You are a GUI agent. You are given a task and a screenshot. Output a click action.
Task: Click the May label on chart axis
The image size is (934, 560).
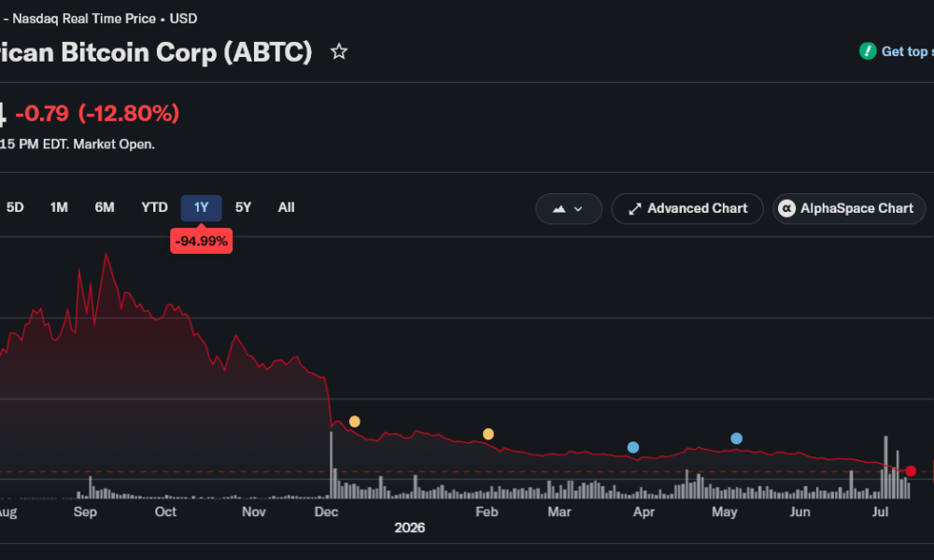[x=725, y=511]
